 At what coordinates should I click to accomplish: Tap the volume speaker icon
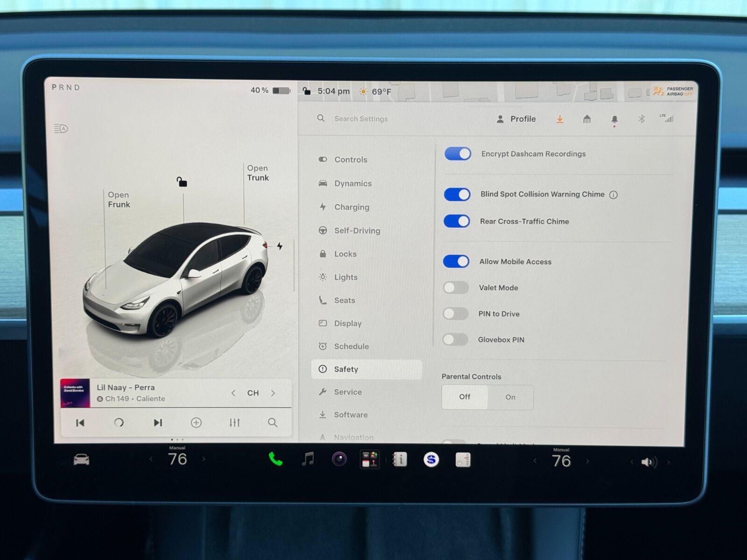coord(649,462)
